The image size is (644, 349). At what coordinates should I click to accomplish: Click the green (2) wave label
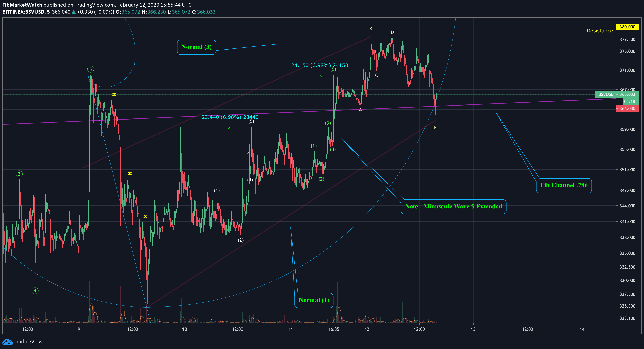click(x=322, y=179)
